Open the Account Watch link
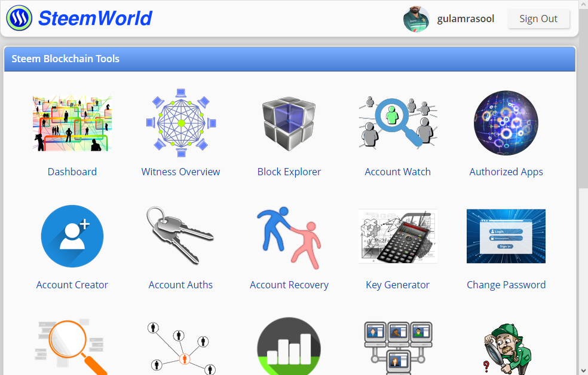This screenshot has height=375, width=588. point(397,172)
